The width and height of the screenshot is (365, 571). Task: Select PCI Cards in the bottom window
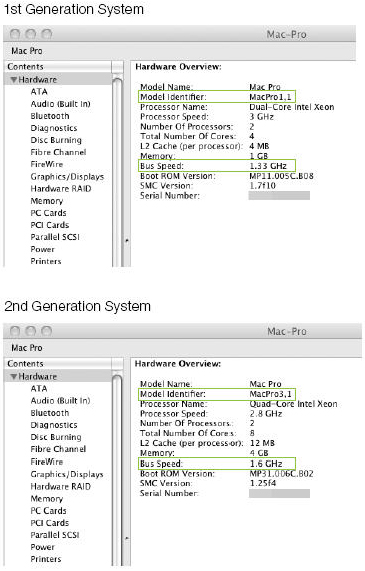[50, 523]
